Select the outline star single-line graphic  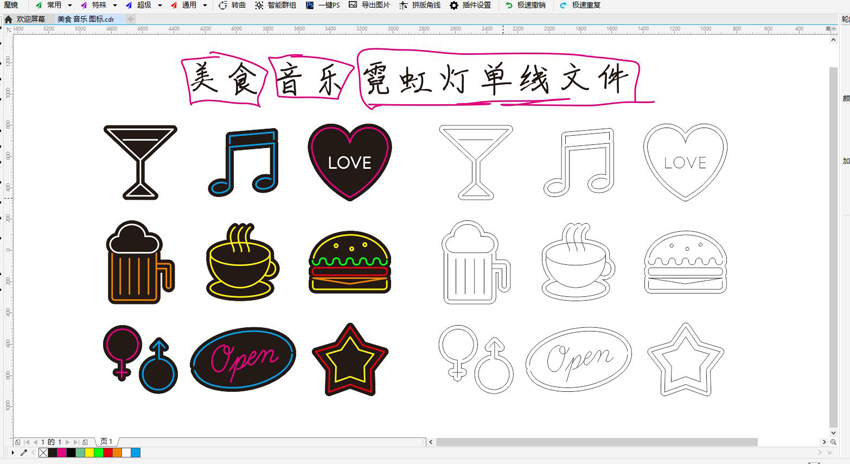pos(686,359)
